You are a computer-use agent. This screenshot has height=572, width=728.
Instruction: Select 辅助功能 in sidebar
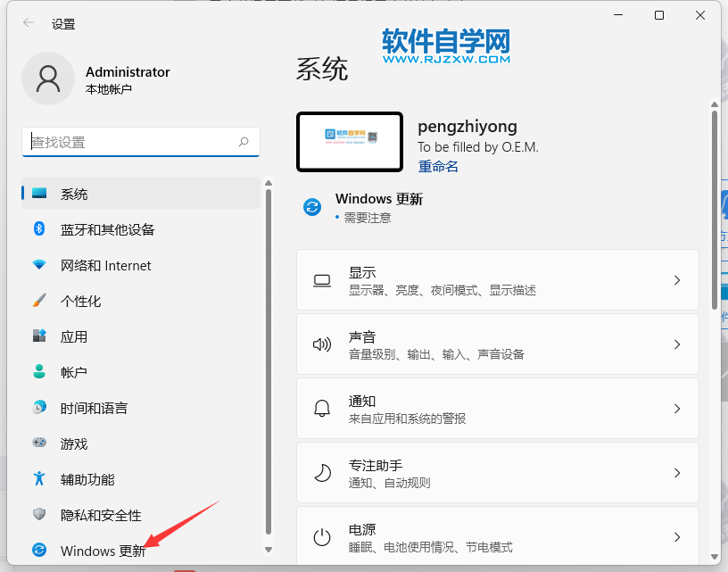pyautogui.click(x=141, y=478)
